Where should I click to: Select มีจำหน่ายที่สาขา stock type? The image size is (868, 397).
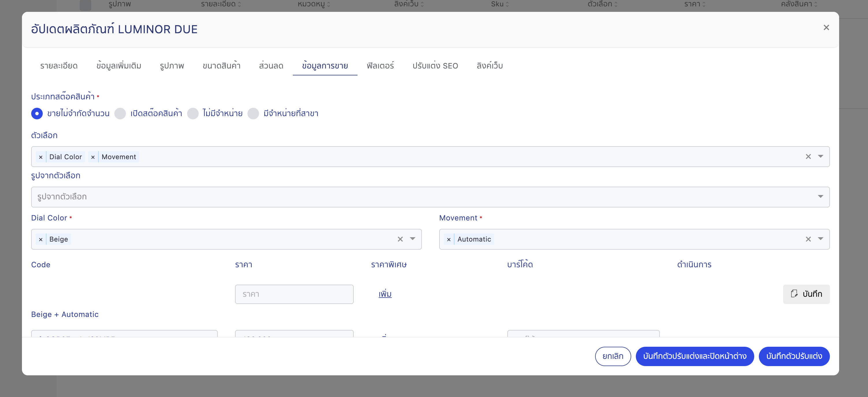(253, 113)
